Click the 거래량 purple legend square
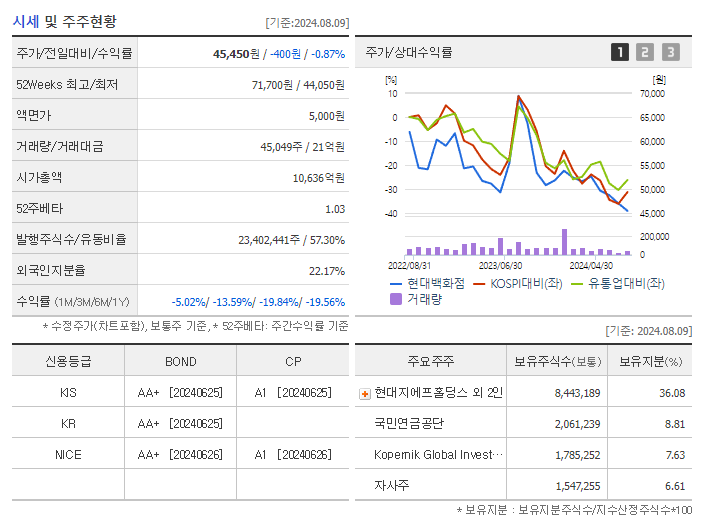 click(x=396, y=299)
